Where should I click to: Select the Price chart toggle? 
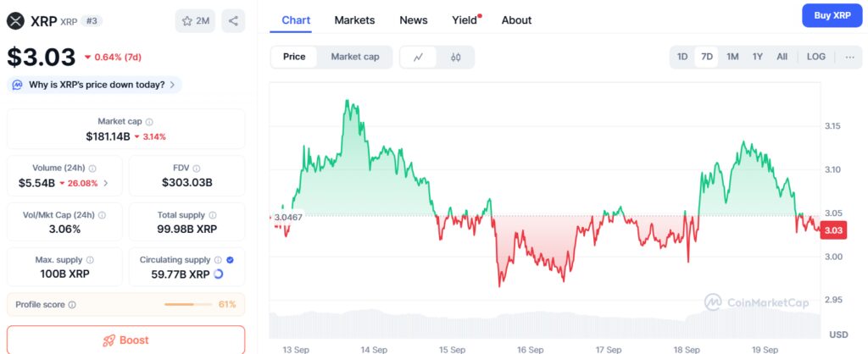tap(294, 57)
